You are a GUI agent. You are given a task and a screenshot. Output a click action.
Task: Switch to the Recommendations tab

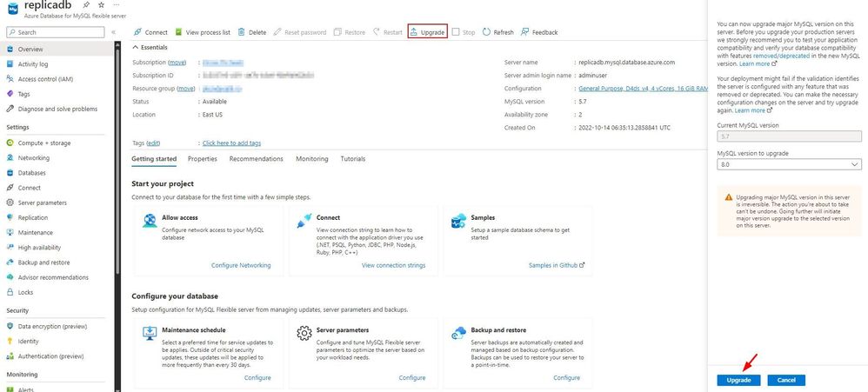click(x=257, y=159)
